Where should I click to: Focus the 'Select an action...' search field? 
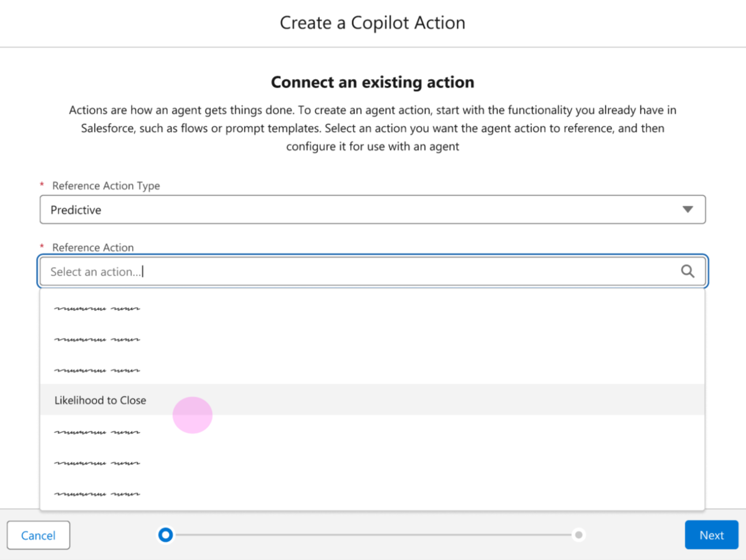(357, 272)
